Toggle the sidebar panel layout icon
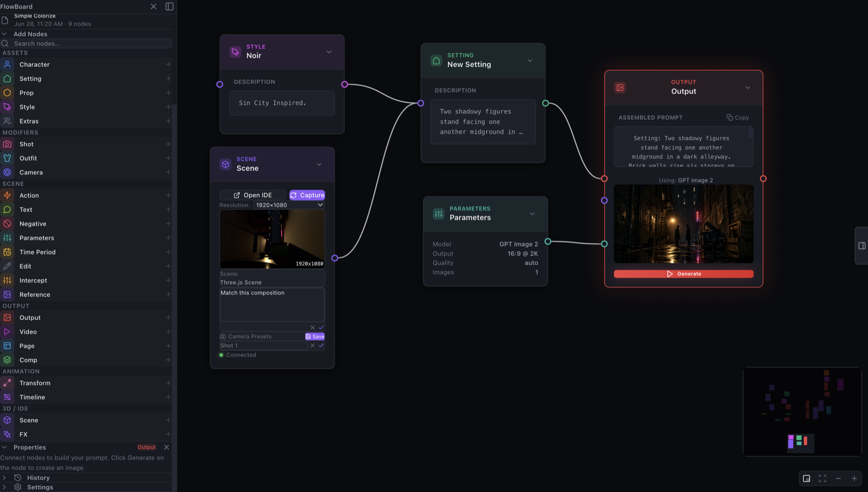Screen dimensions: 868x492 [x=170, y=7]
